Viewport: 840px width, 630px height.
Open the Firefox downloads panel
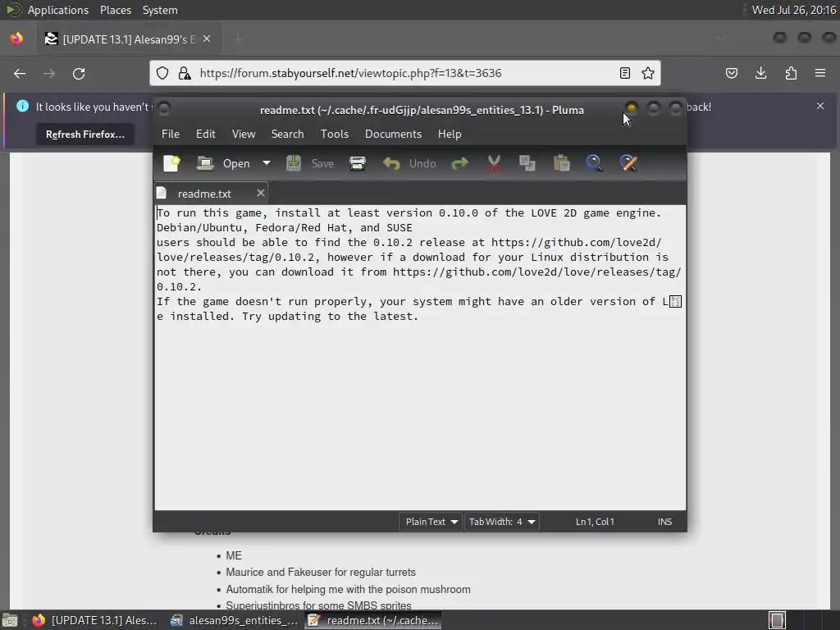(x=760, y=73)
